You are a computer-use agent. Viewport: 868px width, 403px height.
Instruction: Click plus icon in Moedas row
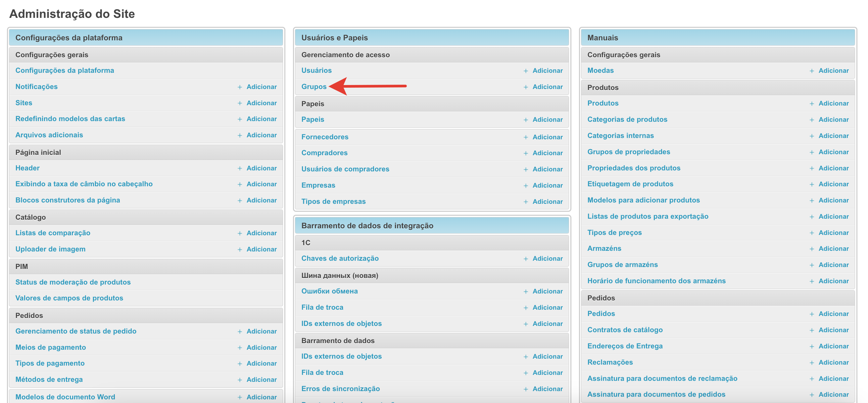812,71
